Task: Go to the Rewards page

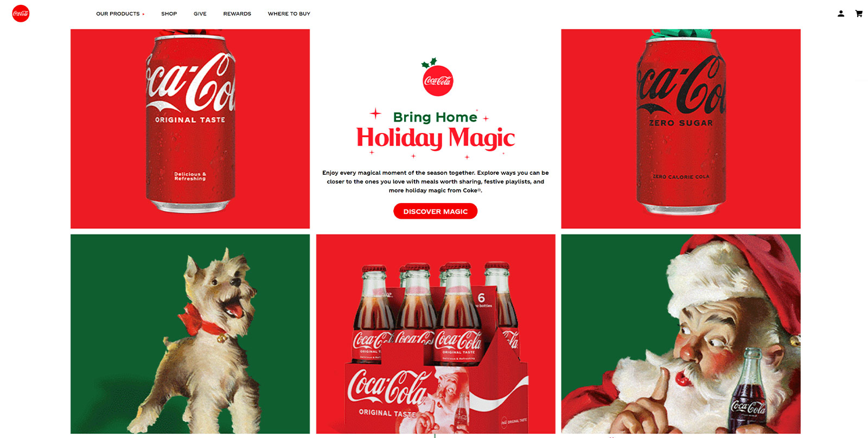Action: pyautogui.click(x=237, y=14)
